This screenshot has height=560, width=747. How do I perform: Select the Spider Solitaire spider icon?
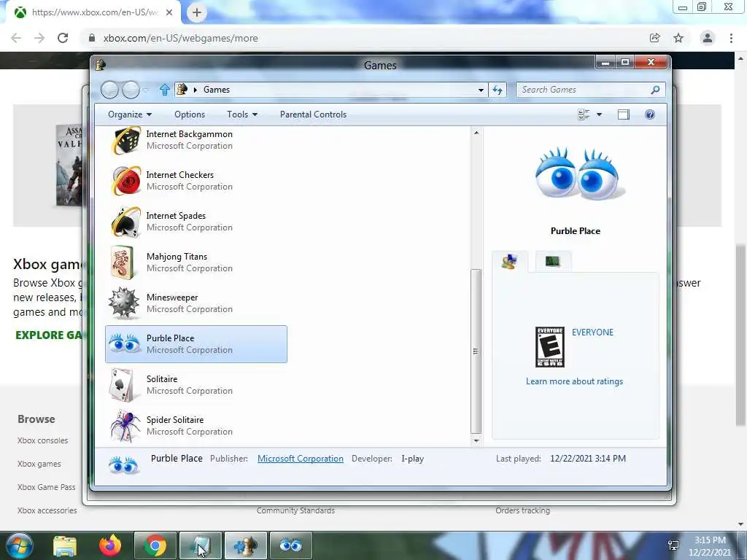point(125,425)
